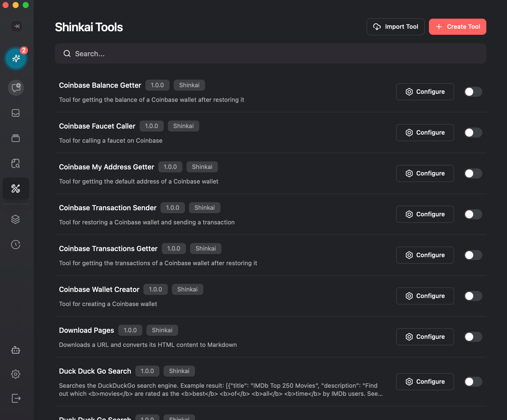Screen dimensions: 507x420
Task: Open the document search icon in sidebar
Action: tap(16, 163)
